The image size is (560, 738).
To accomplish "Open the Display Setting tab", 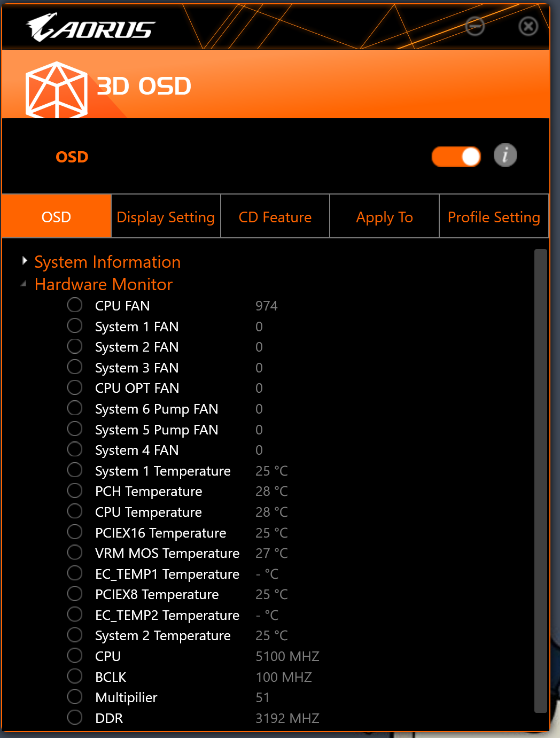I will (x=166, y=217).
